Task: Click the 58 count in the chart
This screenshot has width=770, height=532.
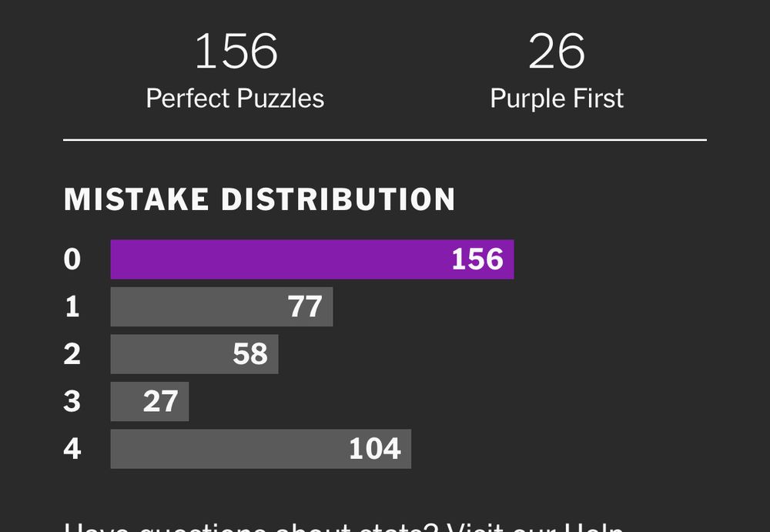Action: tap(250, 354)
